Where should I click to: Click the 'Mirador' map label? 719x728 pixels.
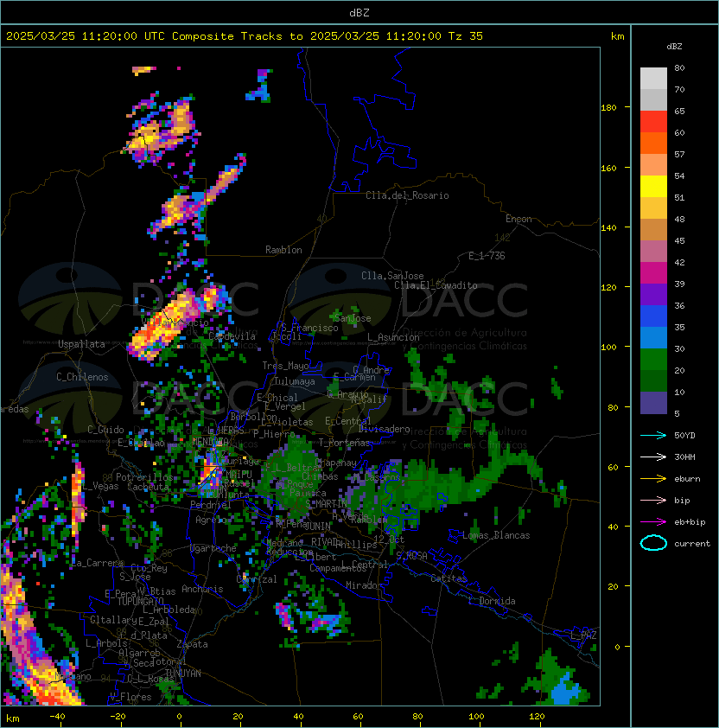pos(365,585)
